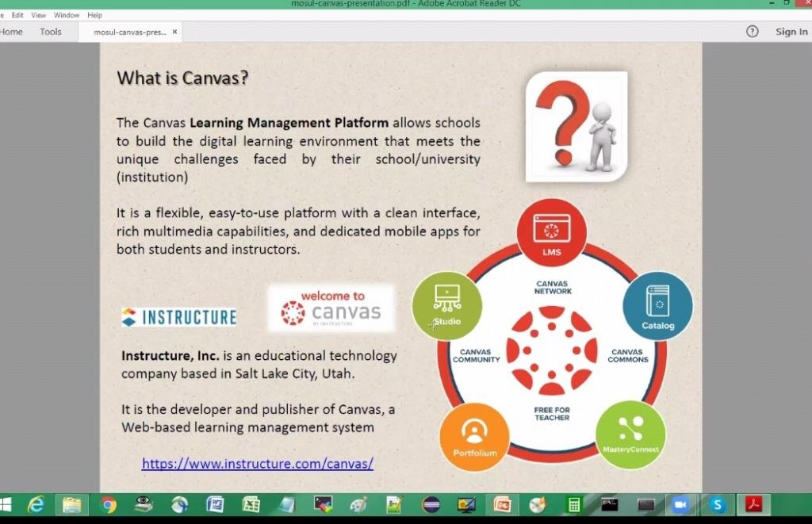The image size is (812, 524).
Task: Launch Internet Explorer from the taskbar
Action: [36, 504]
